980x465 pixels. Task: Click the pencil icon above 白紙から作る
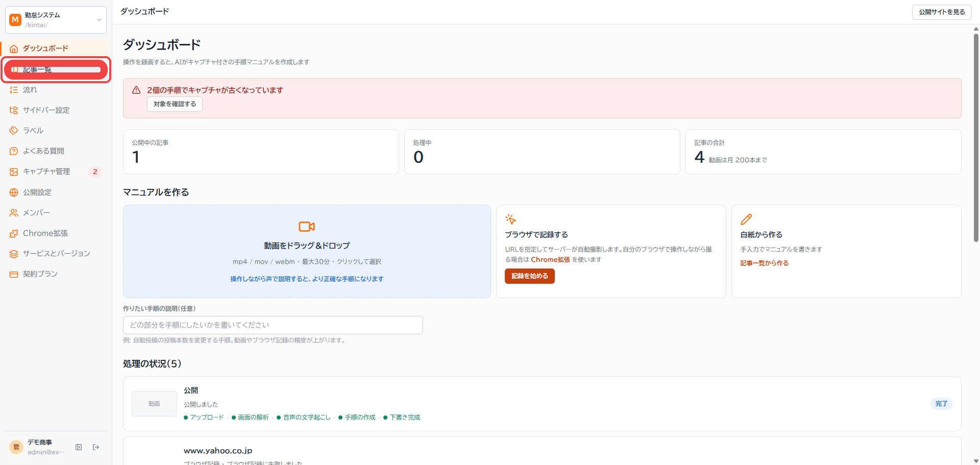(x=746, y=219)
